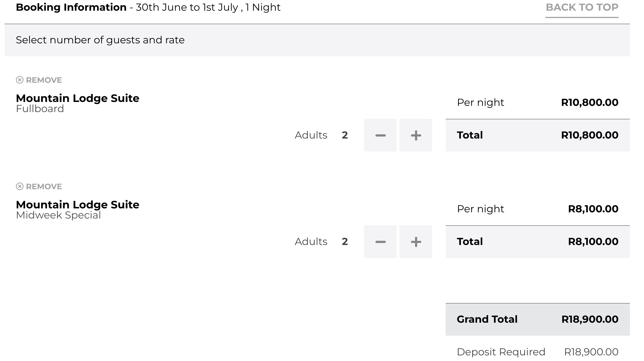Increase adults count on the Fullboard rate
Image resolution: width=644 pixels, height=361 pixels.
point(416,135)
